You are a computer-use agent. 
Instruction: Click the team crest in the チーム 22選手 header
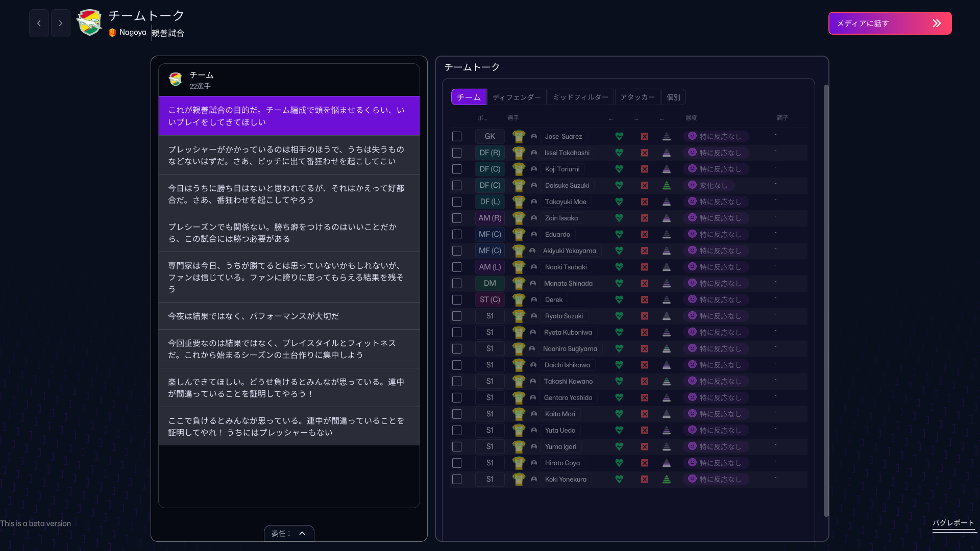[176, 80]
